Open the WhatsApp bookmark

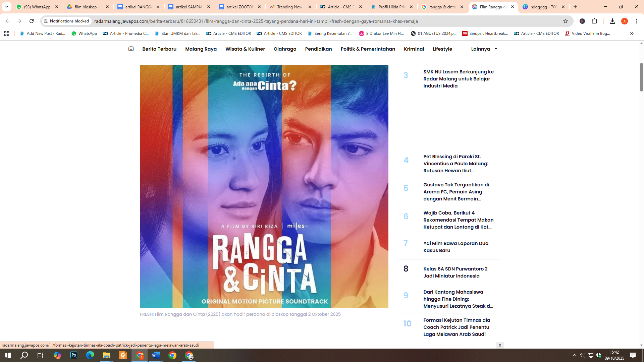pos(84,34)
